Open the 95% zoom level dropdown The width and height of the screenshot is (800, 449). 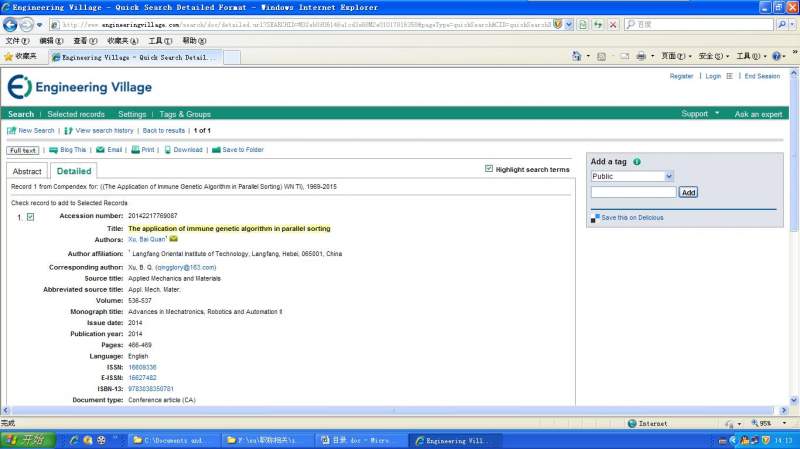(784, 423)
